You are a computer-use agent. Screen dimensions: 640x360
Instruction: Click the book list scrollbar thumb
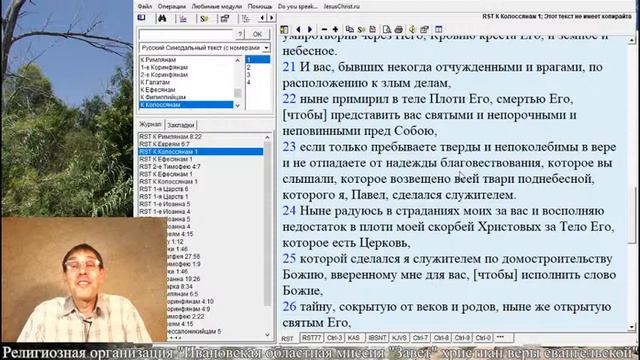238,93
